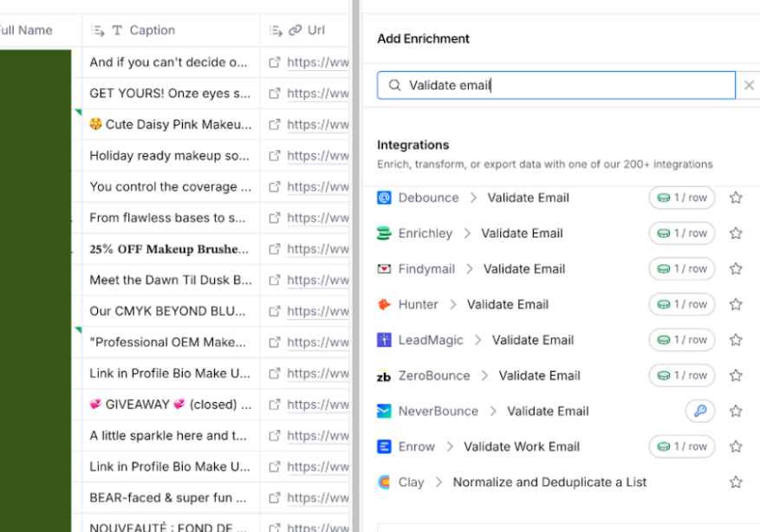Choose NeverBounce Validate Email
The height and width of the screenshot is (532, 760).
point(548,412)
